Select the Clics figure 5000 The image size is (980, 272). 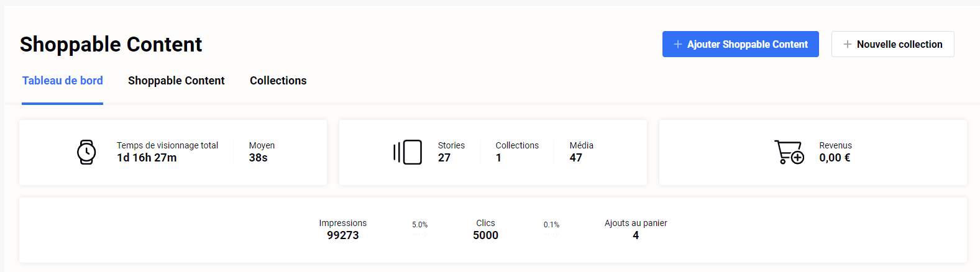[x=485, y=235]
